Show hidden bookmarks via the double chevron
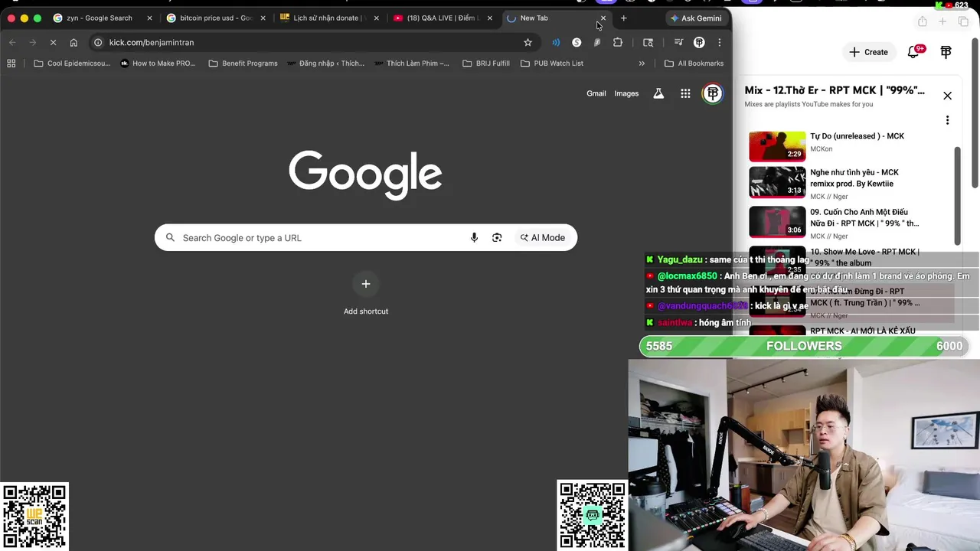Viewport: 980px width, 551px height. (x=642, y=64)
